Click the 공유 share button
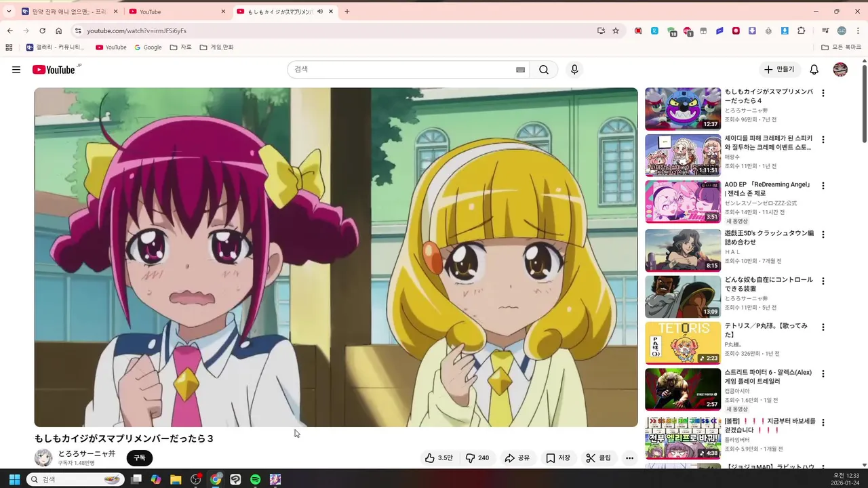 pos(517,458)
